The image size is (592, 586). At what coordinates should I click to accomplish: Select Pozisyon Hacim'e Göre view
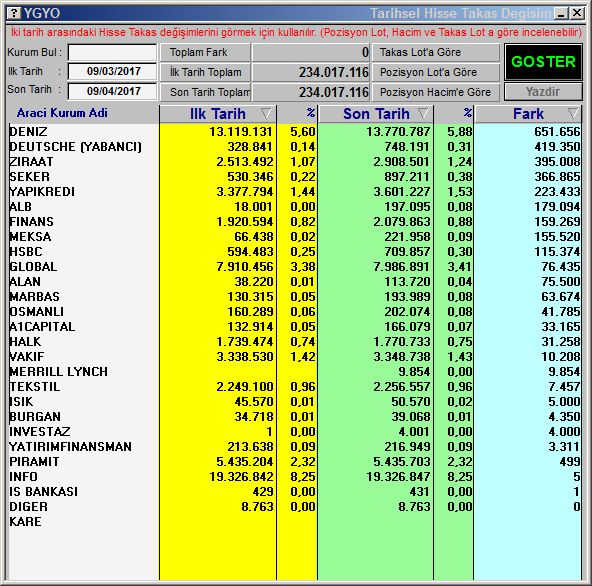[x=436, y=92]
